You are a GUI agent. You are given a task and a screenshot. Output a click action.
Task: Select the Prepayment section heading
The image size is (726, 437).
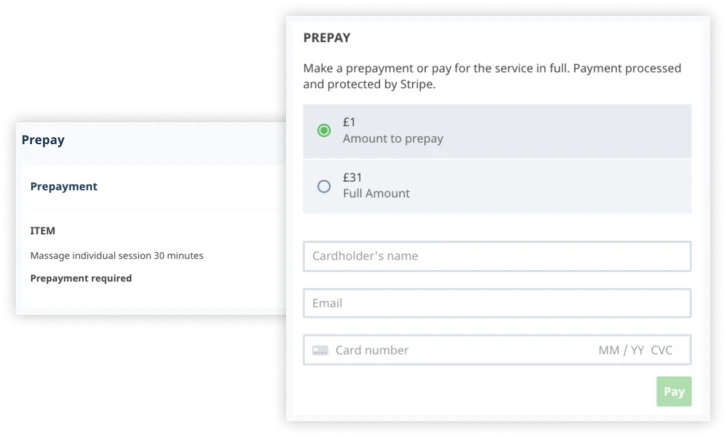point(64,186)
